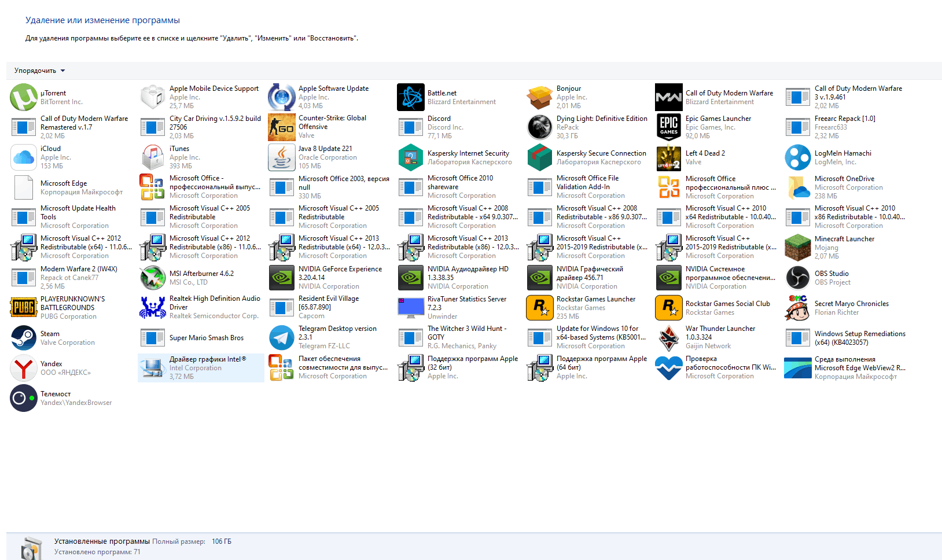Click Microsoft Visual C++ 2012 (x64) entry

(72, 248)
